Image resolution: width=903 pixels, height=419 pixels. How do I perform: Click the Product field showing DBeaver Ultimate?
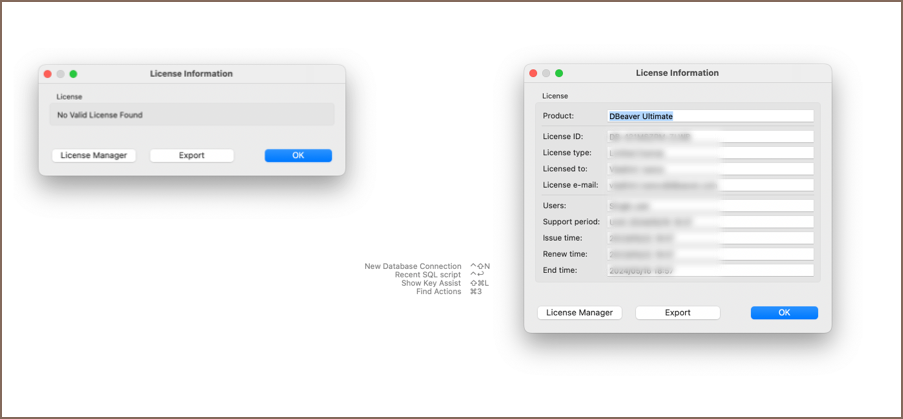[710, 116]
